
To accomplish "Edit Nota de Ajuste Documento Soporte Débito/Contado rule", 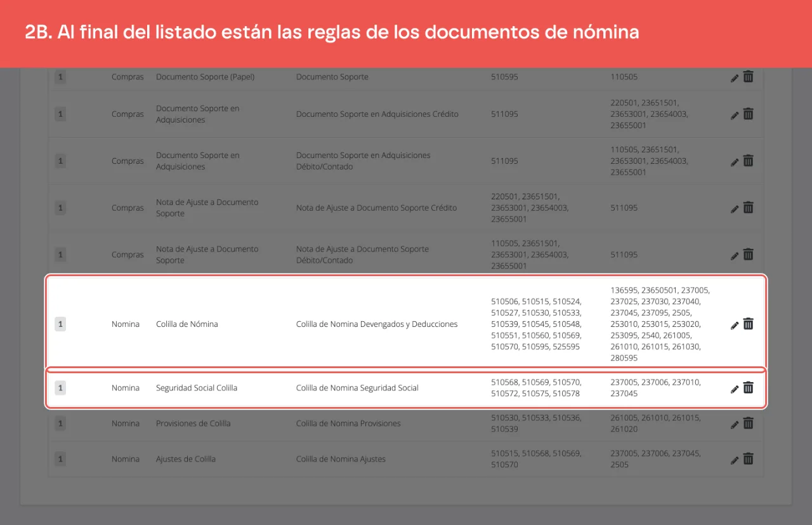I will (x=735, y=256).
